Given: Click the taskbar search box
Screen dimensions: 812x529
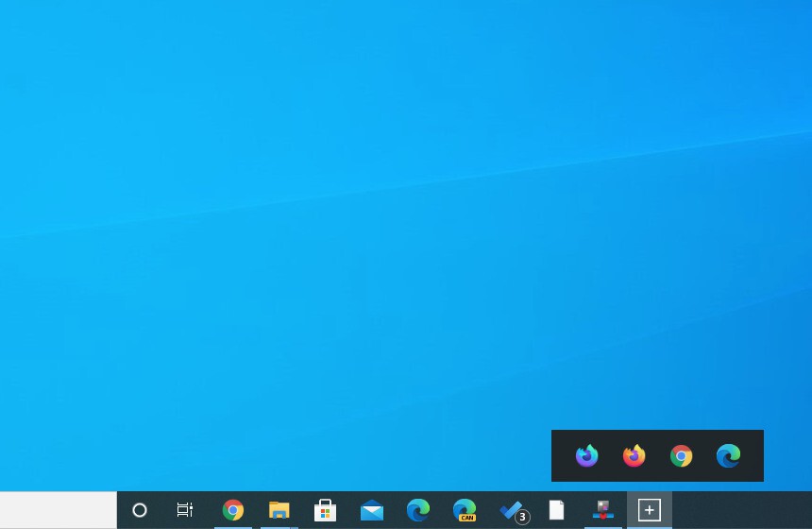Looking at the screenshot, I should click(59, 510).
